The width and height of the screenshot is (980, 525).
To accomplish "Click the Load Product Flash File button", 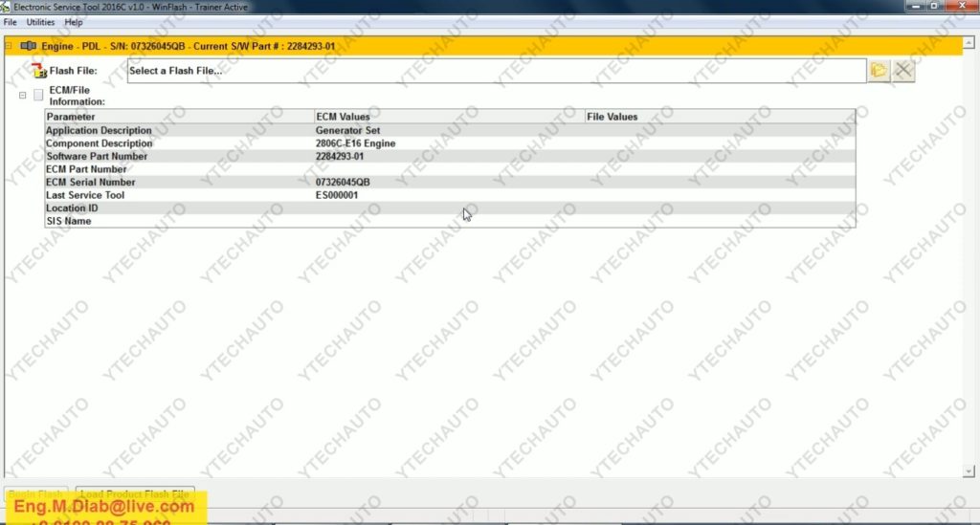I will pyautogui.click(x=135, y=493).
